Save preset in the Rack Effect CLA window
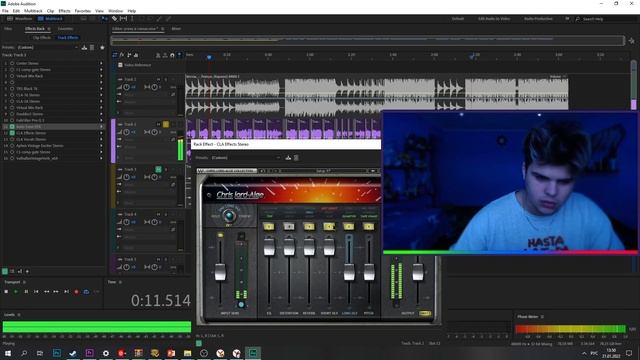This screenshot has height=360, width=640. (x=288, y=158)
